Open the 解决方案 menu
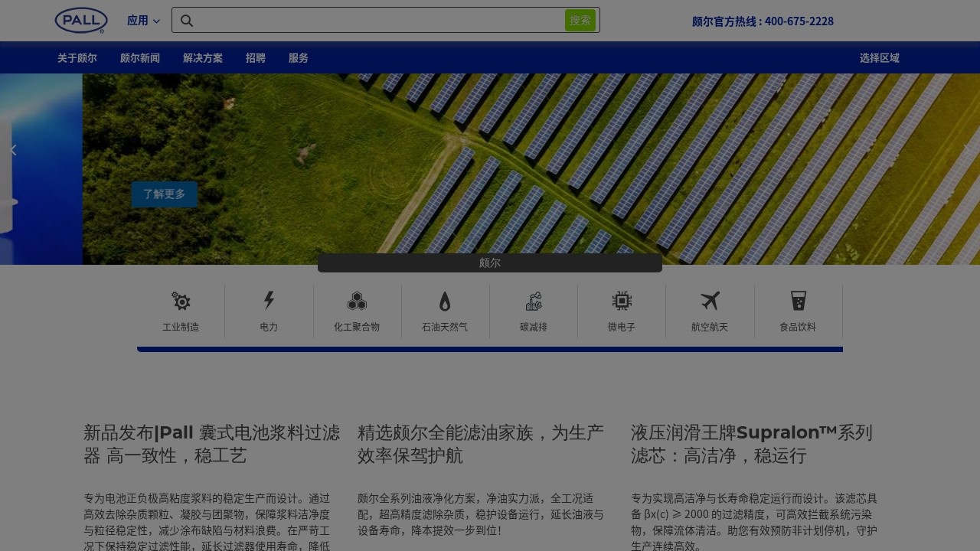 pyautogui.click(x=203, y=58)
